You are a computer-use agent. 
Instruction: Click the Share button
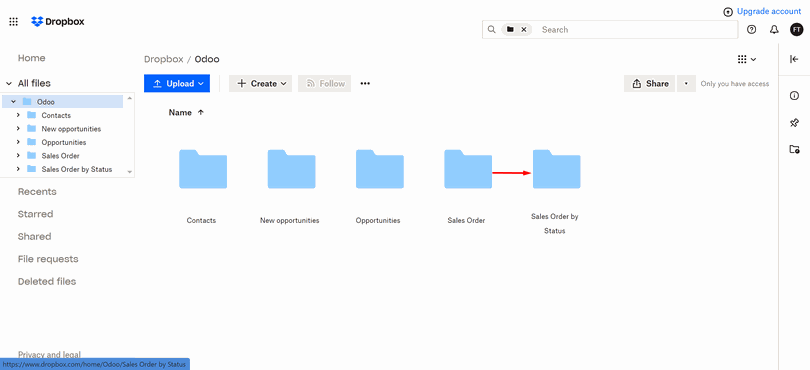click(649, 83)
